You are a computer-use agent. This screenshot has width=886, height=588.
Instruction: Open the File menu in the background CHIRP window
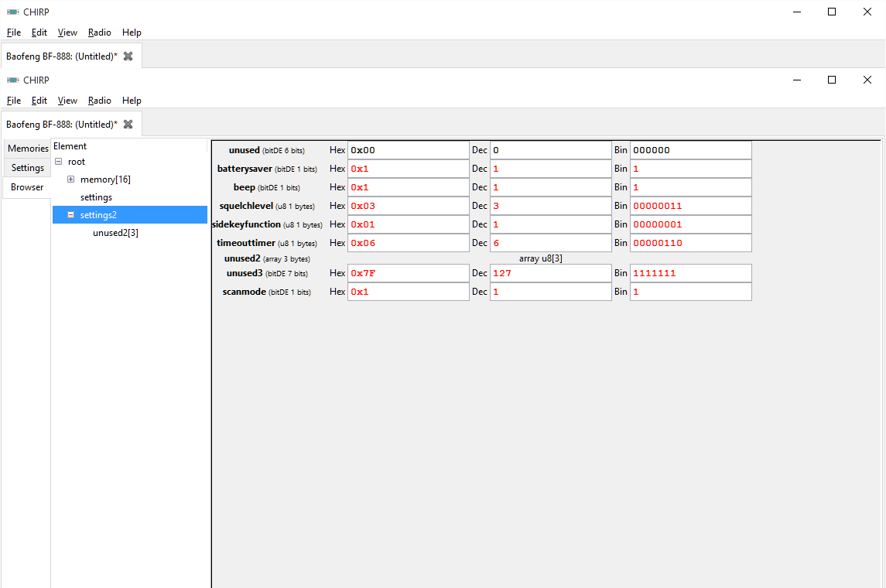[14, 32]
